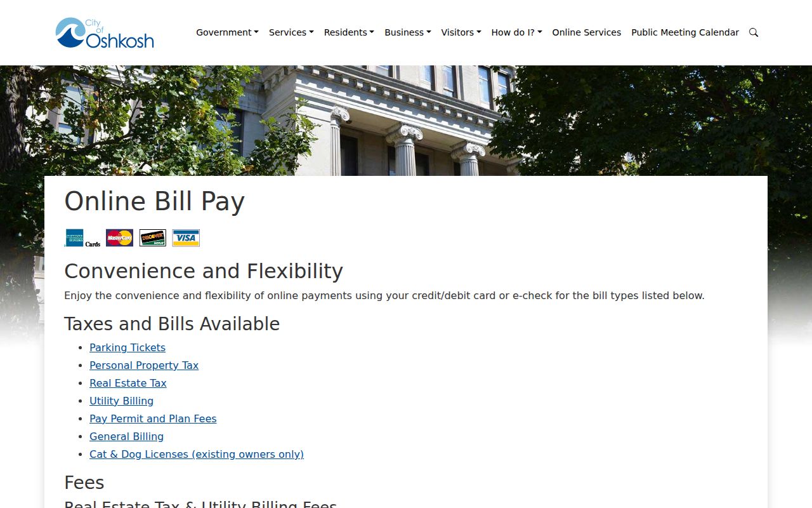Image resolution: width=812 pixels, height=508 pixels.
Task: Expand the Visitors dropdown menu
Action: coord(461,32)
